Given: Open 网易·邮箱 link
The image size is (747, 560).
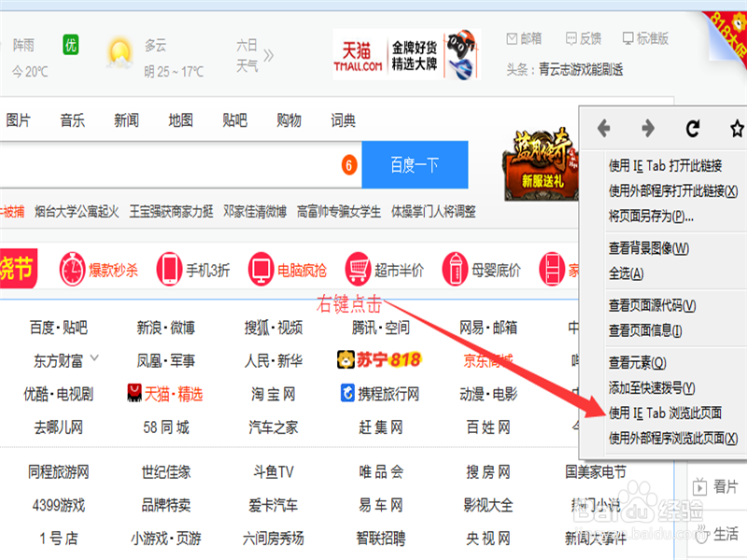Looking at the screenshot, I should 488,328.
